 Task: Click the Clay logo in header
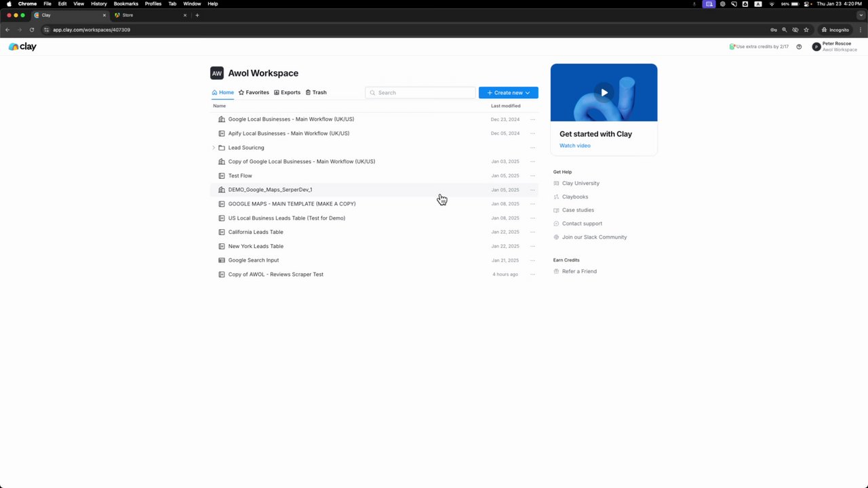point(22,47)
